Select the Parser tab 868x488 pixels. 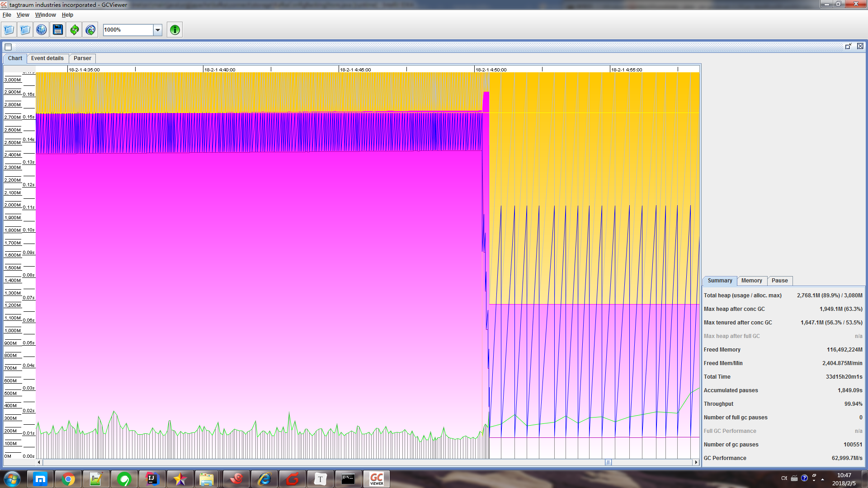point(82,58)
